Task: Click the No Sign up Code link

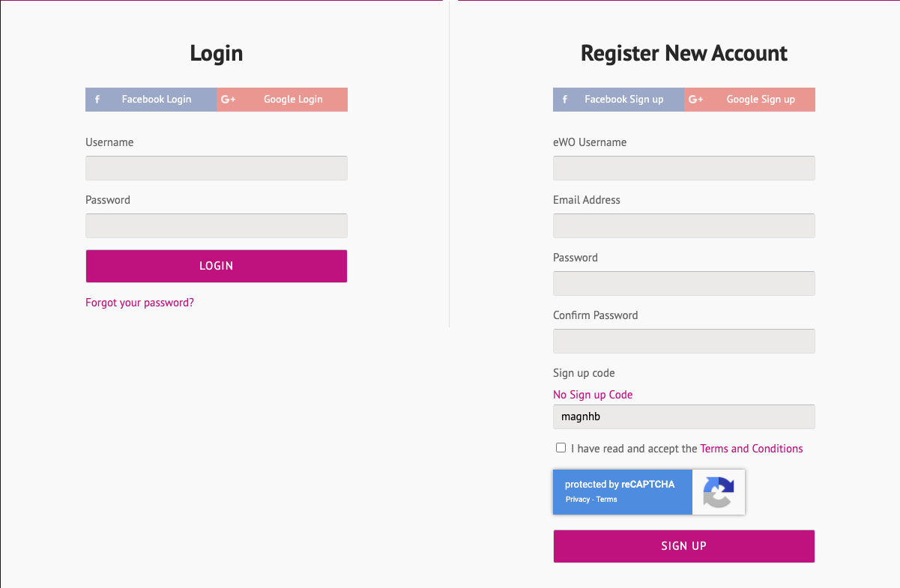Action: click(593, 395)
